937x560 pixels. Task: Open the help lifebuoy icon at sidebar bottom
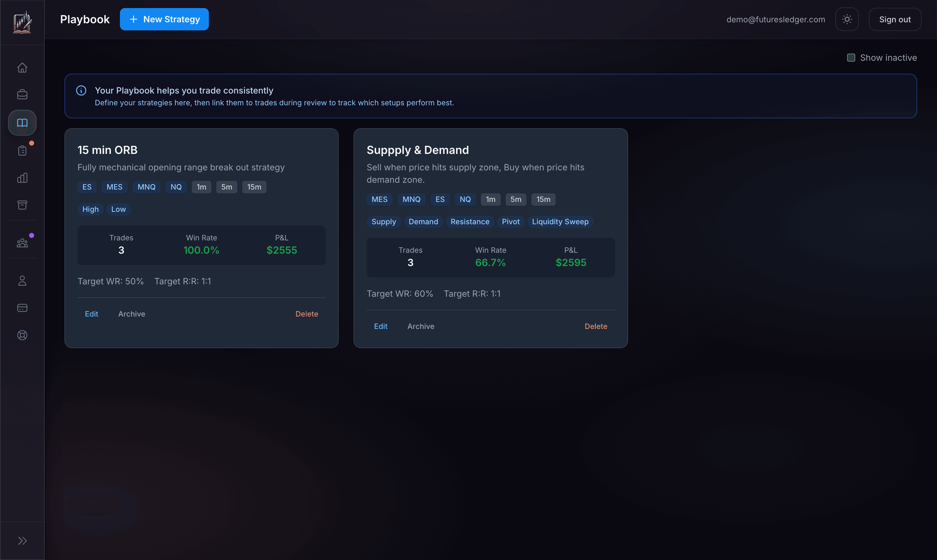(x=22, y=335)
